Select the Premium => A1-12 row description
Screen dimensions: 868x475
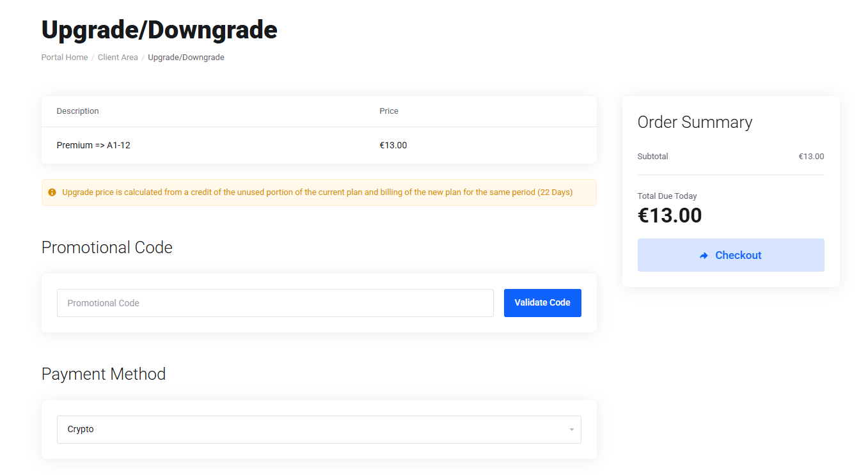(x=93, y=146)
